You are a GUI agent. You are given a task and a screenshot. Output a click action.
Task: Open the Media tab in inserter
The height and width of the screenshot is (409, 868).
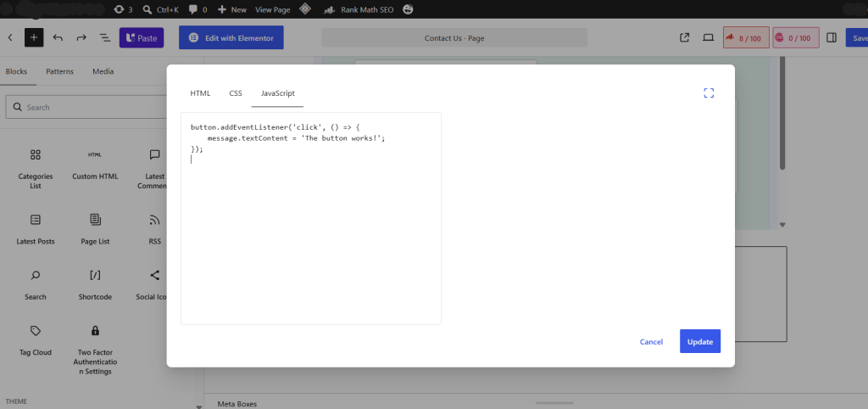(x=103, y=71)
